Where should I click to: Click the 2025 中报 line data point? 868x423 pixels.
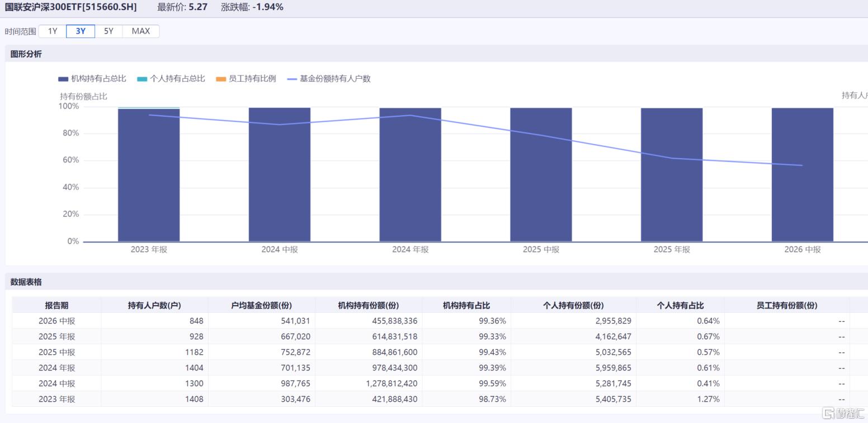(x=541, y=136)
